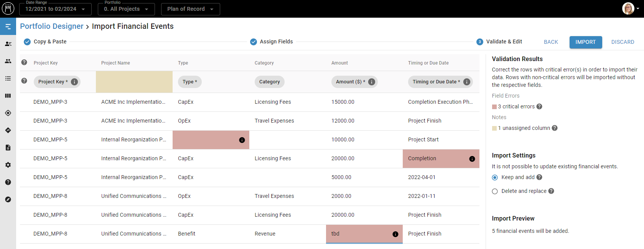The image size is (644, 249).
Task: Open the settings gear in sidebar
Action: (x=8, y=165)
